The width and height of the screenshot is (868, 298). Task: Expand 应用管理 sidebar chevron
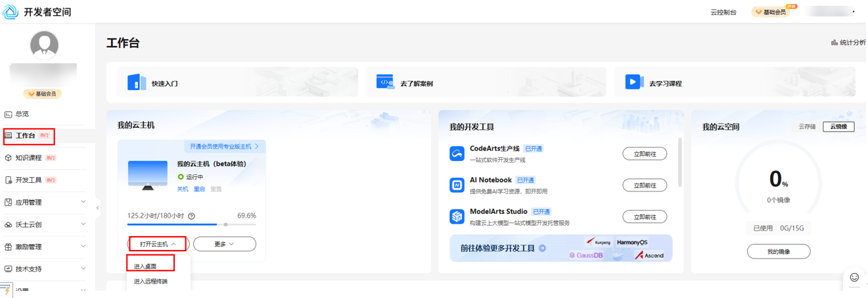(x=83, y=202)
